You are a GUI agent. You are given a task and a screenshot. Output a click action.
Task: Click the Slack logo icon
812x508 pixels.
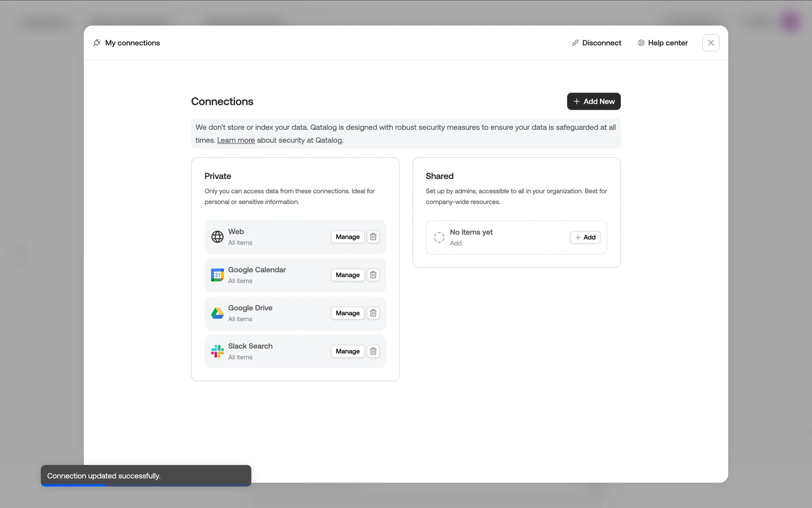coord(217,351)
